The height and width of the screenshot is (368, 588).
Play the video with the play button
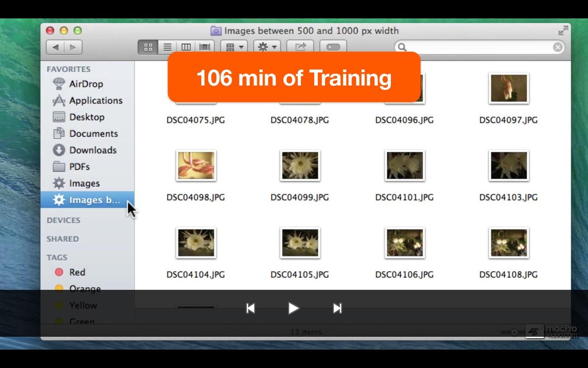pyautogui.click(x=294, y=308)
